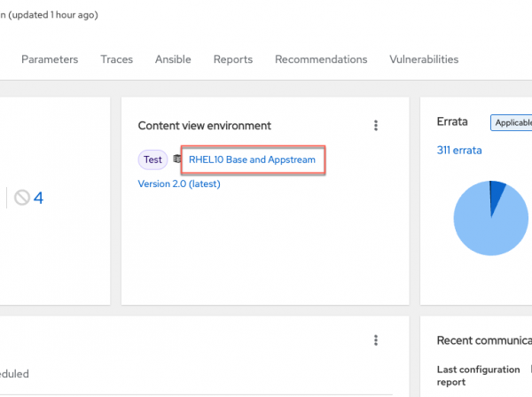Click the Last configuration report label
Screen dimensions: 532x397
[479, 376]
